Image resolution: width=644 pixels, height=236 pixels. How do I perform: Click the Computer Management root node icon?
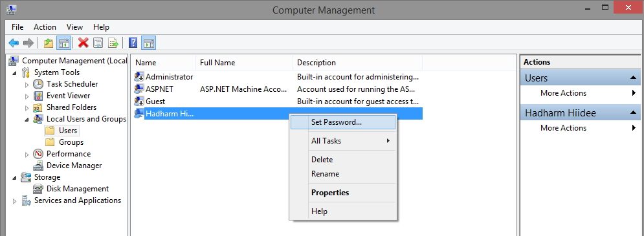coord(14,61)
